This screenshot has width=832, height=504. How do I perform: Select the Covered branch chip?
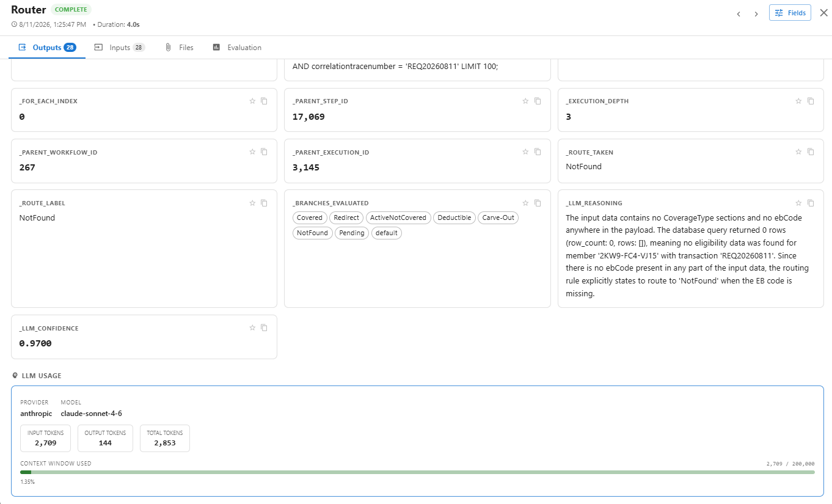tap(310, 217)
